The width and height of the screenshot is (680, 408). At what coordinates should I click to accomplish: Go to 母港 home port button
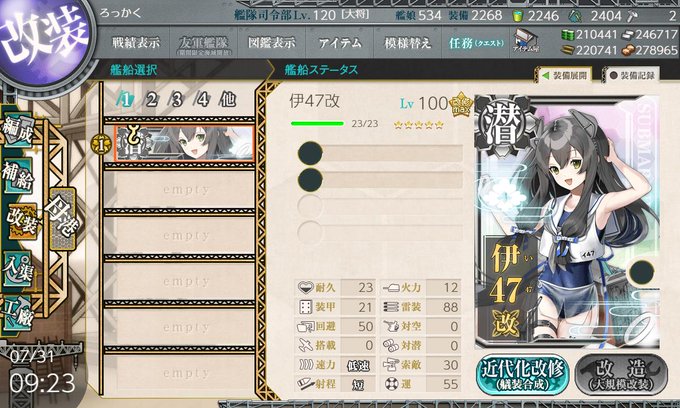click(x=63, y=219)
